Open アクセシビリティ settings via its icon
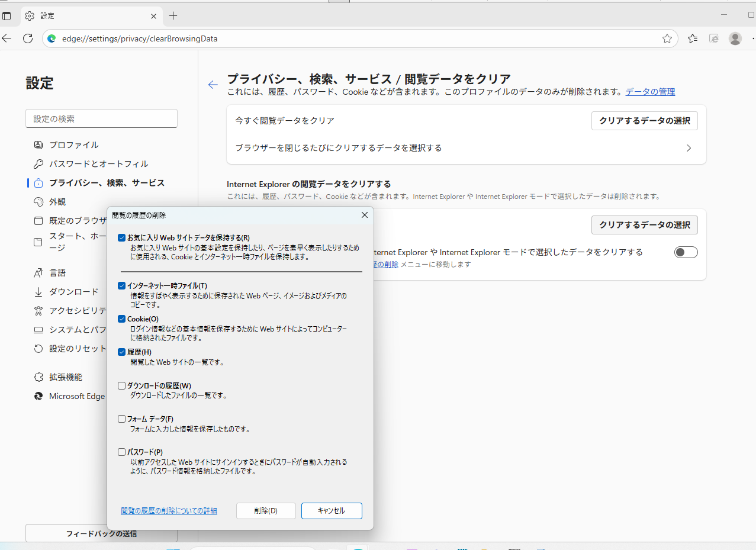The height and width of the screenshot is (550, 756). tap(38, 311)
